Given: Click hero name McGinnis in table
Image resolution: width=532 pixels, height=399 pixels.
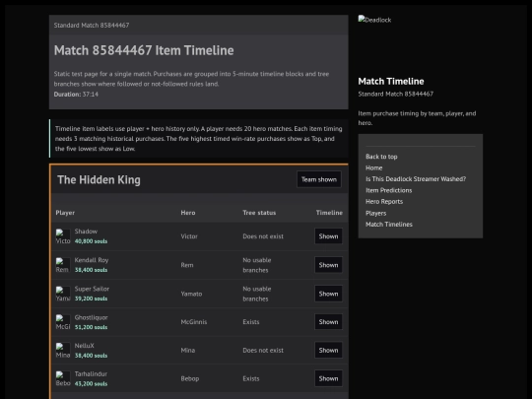Looking at the screenshot, I should (194, 322).
